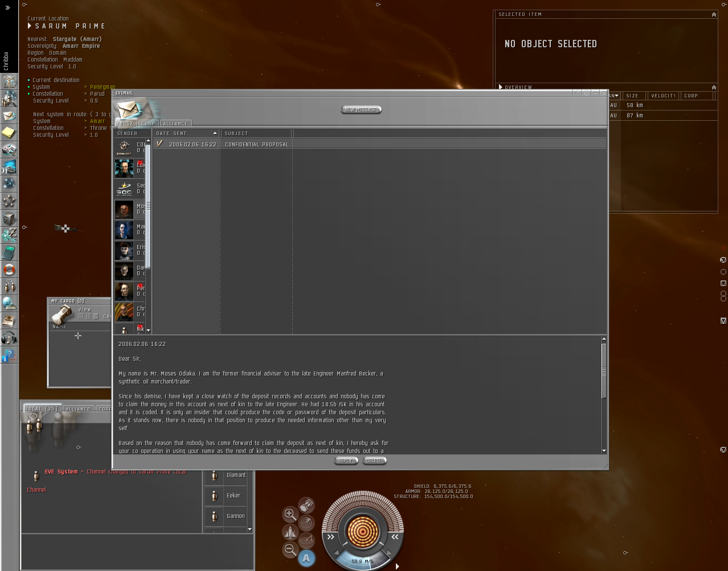This screenshot has width=728, height=571.
Task: Click the chat text input field
Action: coord(137,550)
